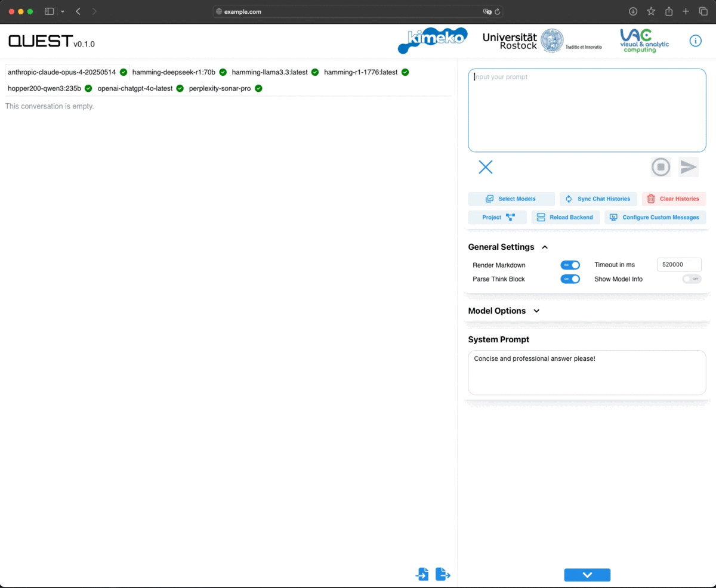Open the info icon in header
Screen dimensions: 716x588
point(695,41)
